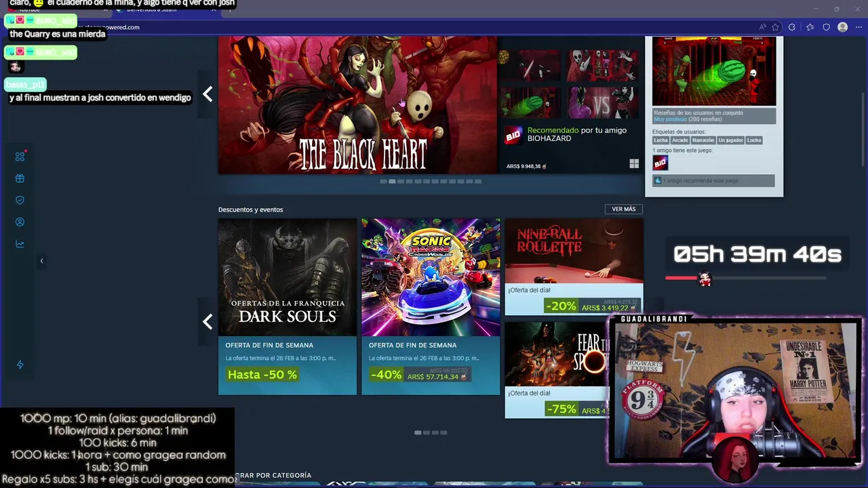Click the 'Hasta -50 %' discount label
Viewport: 868px width, 488px height.
pyautogui.click(x=262, y=375)
